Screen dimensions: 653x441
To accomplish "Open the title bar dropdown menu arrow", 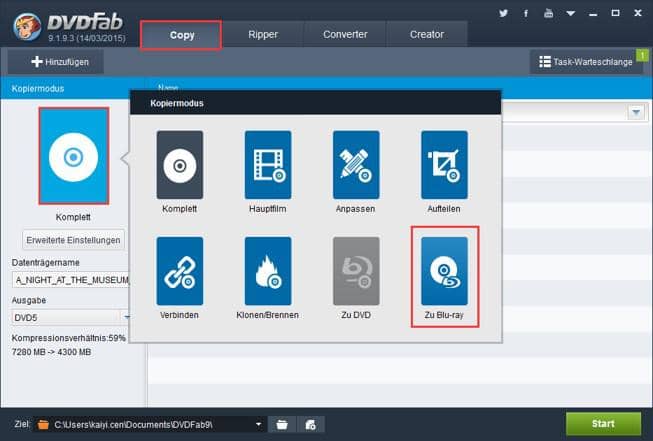I will coord(571,14).
